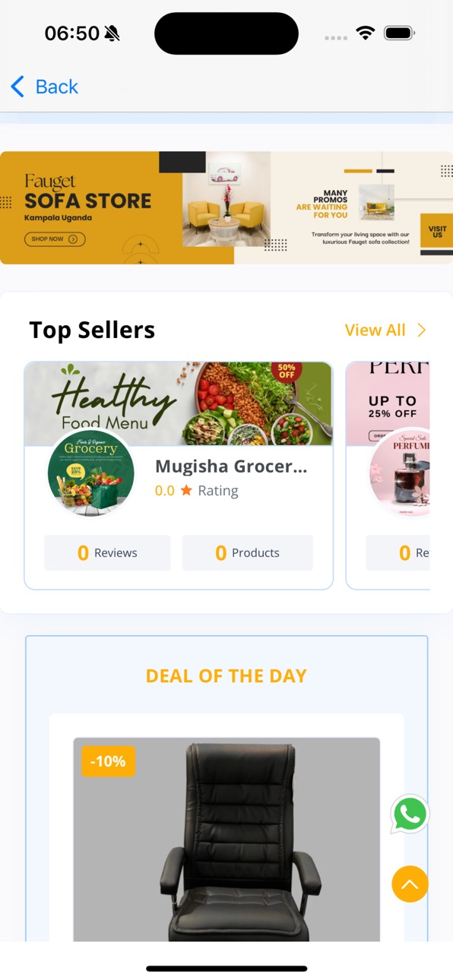Tap the Wi-Fi status icon
This screenshot has width=453, height=980.
(x=366, y=33)
